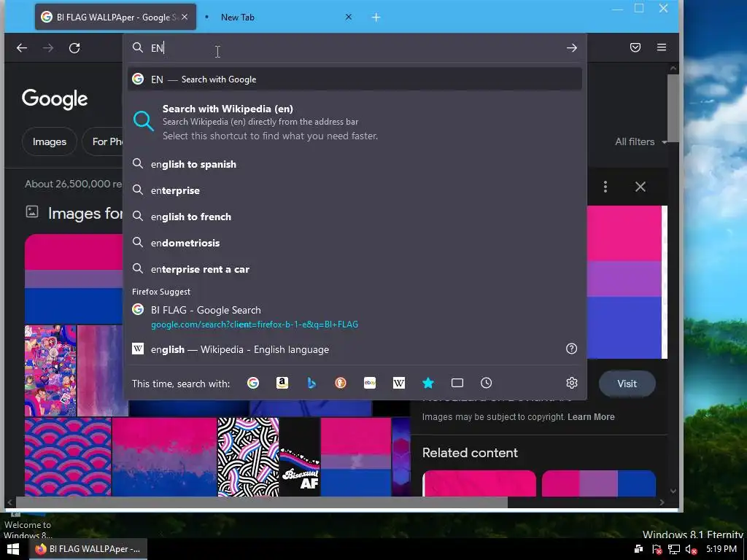Open the Pocket save icon
747x560 pixels.
(635, 47)
